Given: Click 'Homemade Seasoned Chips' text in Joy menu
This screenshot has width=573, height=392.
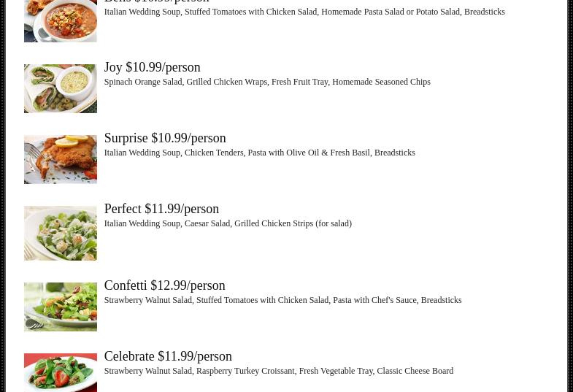Looking at the screenshot, I should pos(381,82).
